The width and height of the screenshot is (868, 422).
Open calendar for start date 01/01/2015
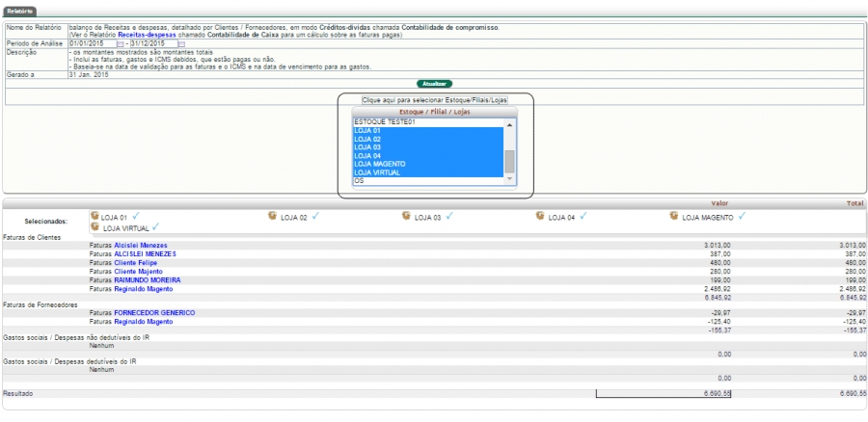coord(121,44)
